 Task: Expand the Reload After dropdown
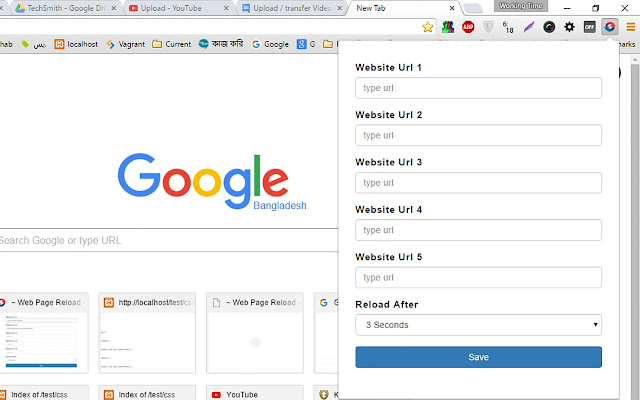(478, 325)
